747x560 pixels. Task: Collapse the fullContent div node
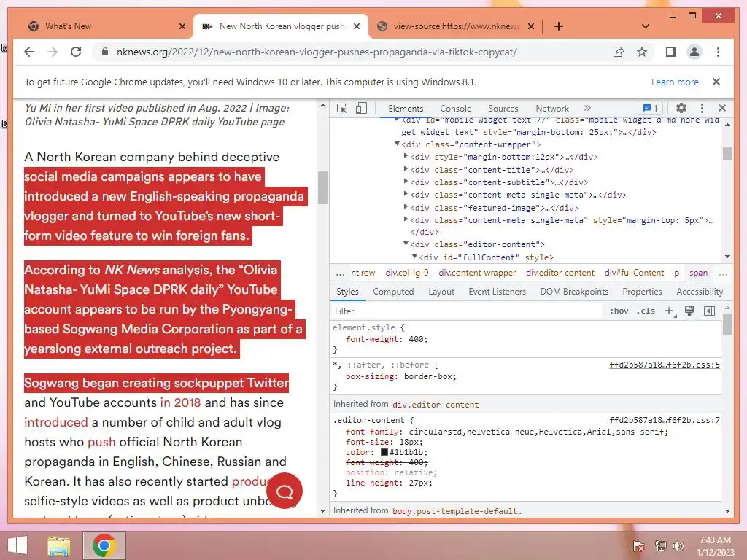click(x=414, y=256)
